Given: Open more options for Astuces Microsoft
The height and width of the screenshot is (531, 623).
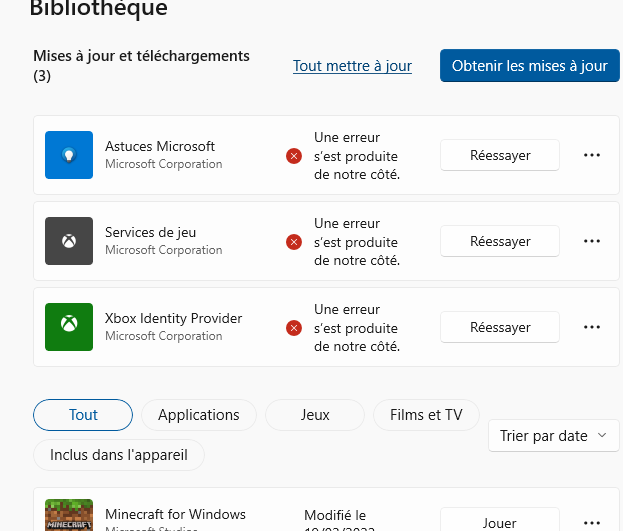Looking at the screenshot, I should click(x=592, y=155).
